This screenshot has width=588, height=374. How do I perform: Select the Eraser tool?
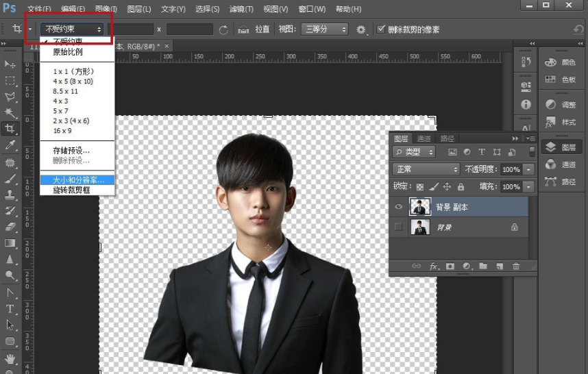(x=10, y=227)
